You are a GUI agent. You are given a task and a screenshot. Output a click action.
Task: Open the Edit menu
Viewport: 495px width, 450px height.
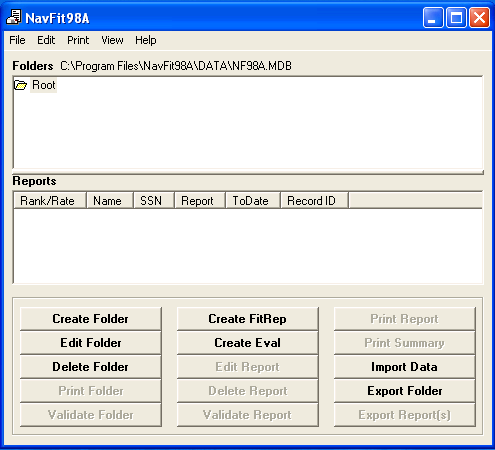46,40
